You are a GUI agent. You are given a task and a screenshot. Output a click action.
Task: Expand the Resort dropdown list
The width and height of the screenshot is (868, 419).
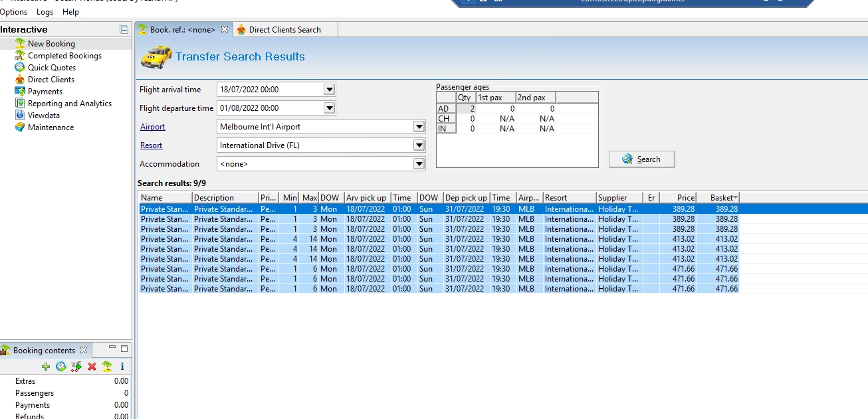click(418, 145)
